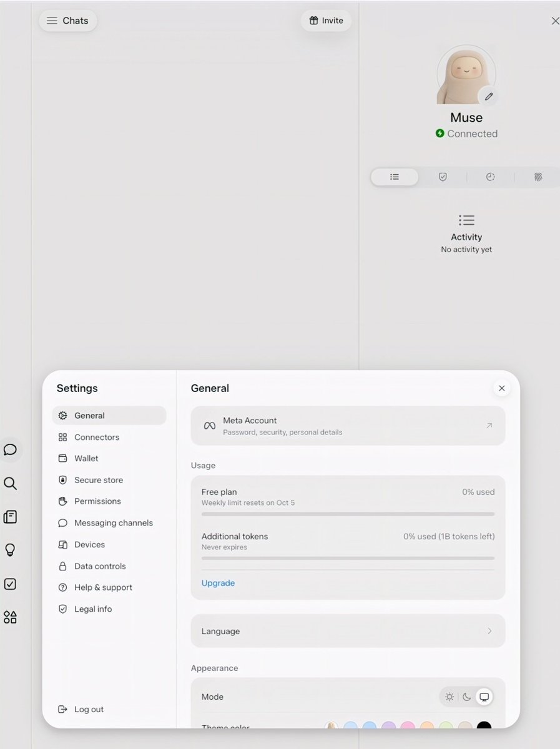
Task: Click the Help & support question-mark icon
Action: 62,587
